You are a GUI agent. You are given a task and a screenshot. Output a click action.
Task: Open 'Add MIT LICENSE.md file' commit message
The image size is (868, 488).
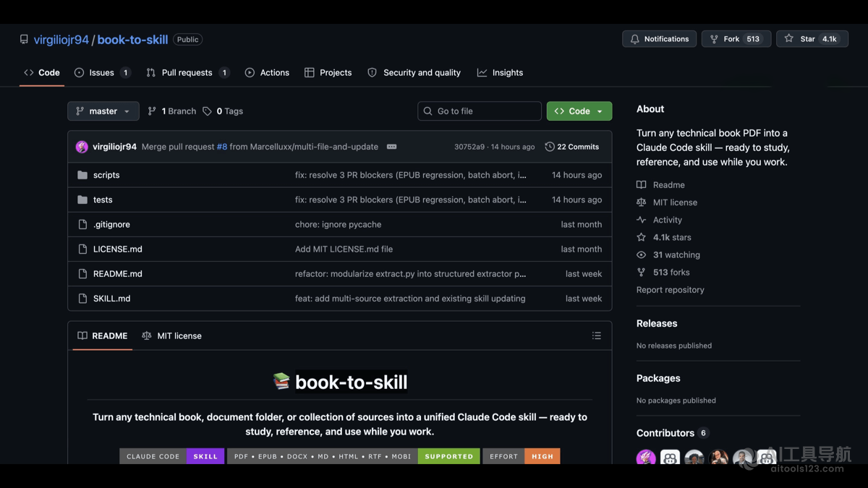(344, 249)
